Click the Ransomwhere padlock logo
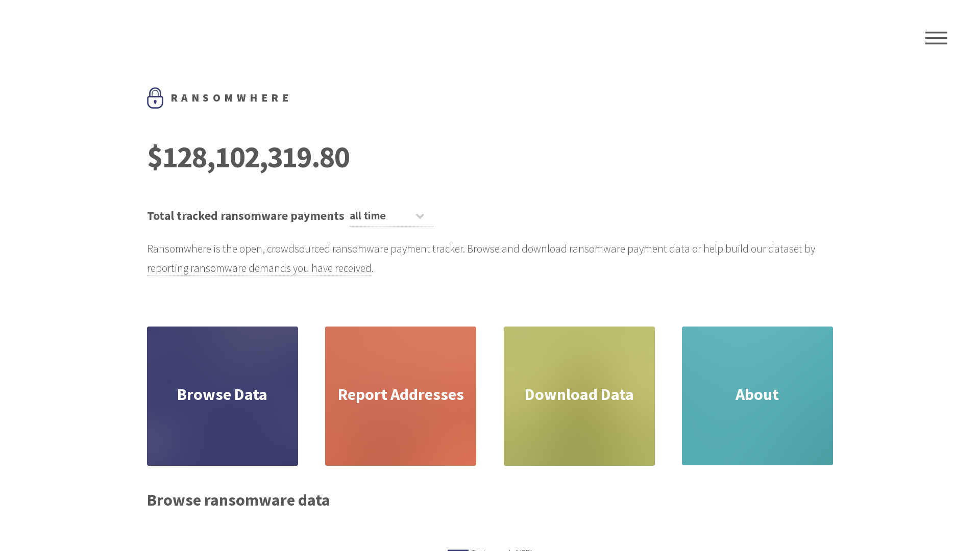The width and height of the screenshot is (980, 551). tap(155, 98)
